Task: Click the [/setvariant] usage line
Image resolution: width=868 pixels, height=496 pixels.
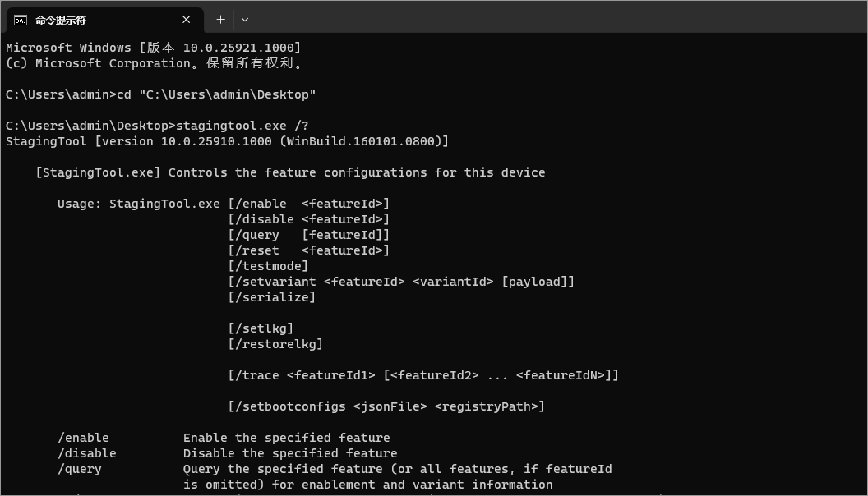Action: (x=401, y=282)
